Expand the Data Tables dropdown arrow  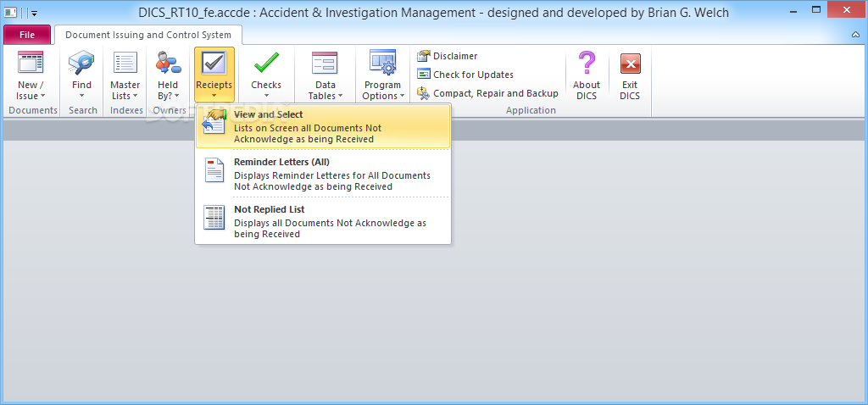[x=341, y=97]
